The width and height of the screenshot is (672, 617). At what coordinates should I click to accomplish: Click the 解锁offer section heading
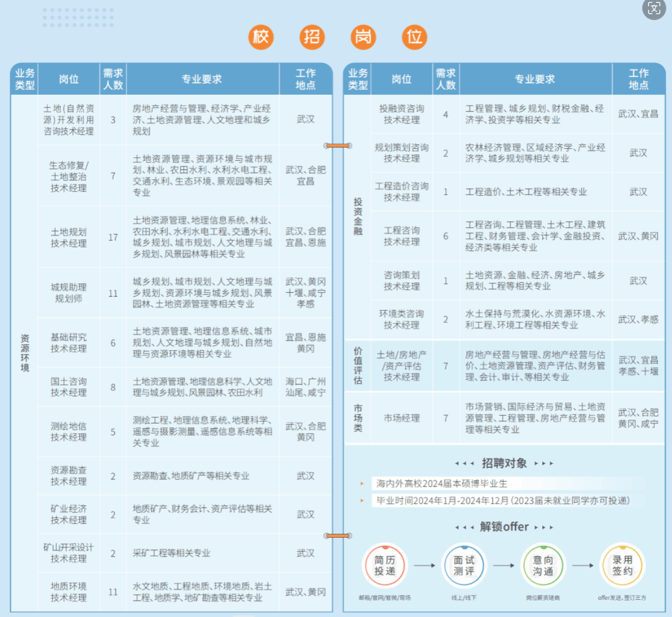point(504,527)
